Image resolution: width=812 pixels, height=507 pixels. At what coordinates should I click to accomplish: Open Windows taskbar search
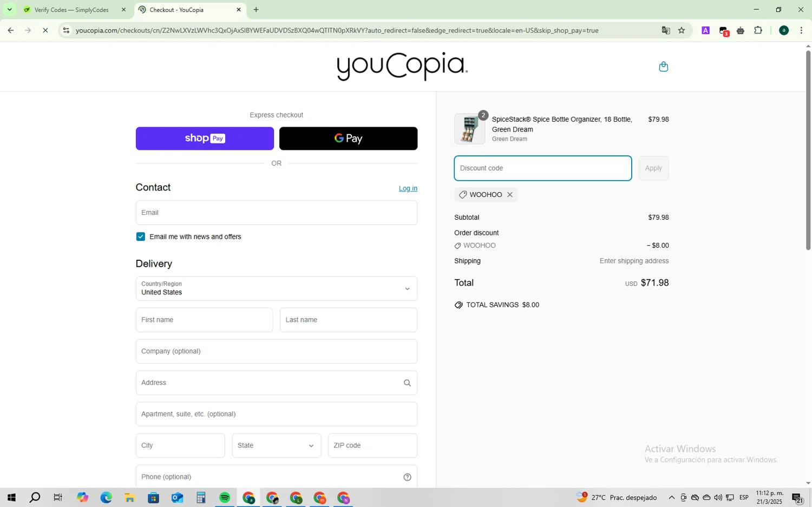tap(35, 498)
